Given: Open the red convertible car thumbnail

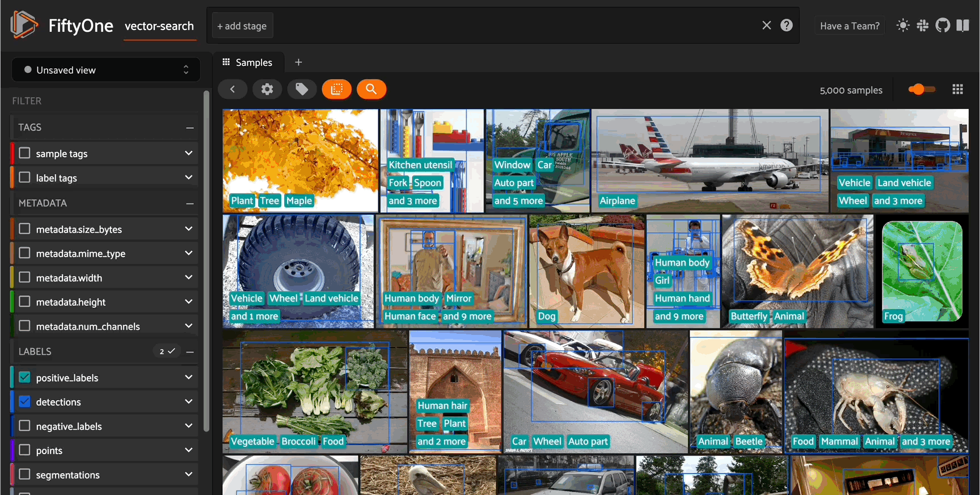Looking at the screenshot, I should 595,392.
